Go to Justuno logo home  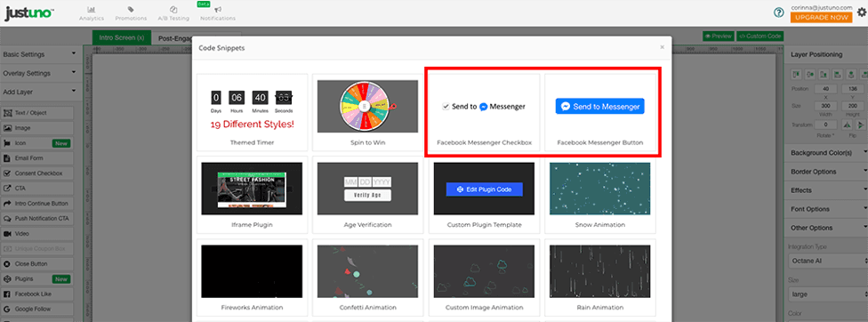(28, 13)
